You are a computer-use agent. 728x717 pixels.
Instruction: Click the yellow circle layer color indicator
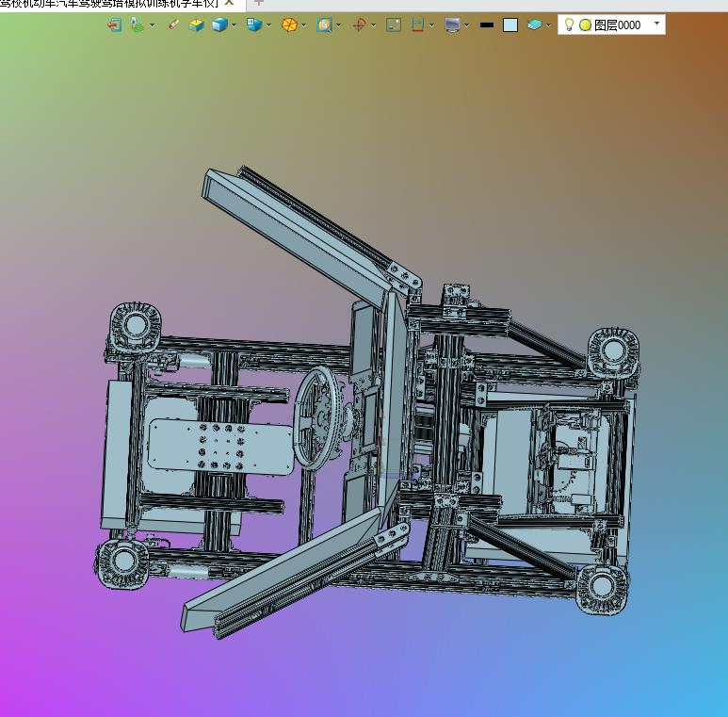click(585, 25)
